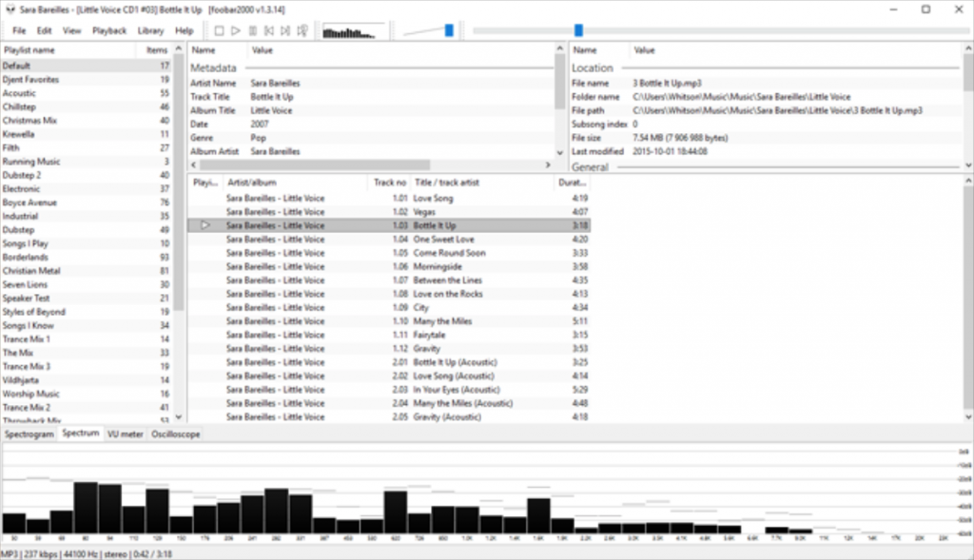Pause the current song
Image resolution: width=974 pixels, height=560 pixels.
252,30
